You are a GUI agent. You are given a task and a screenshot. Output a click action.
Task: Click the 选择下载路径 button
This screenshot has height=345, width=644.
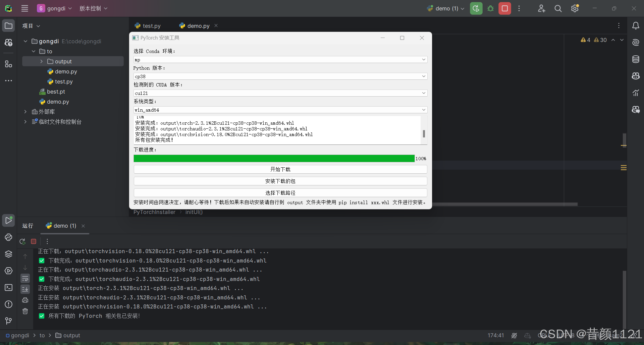280,193
